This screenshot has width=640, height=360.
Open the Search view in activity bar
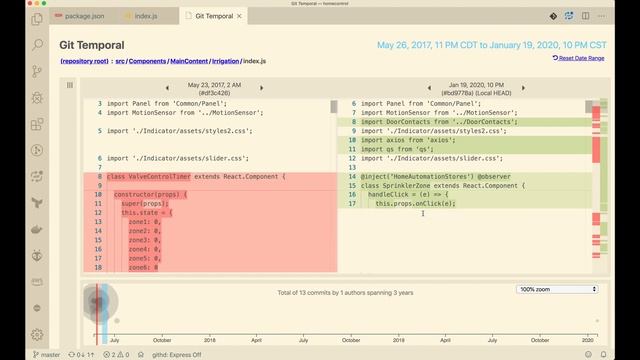[x=37, y=44]
